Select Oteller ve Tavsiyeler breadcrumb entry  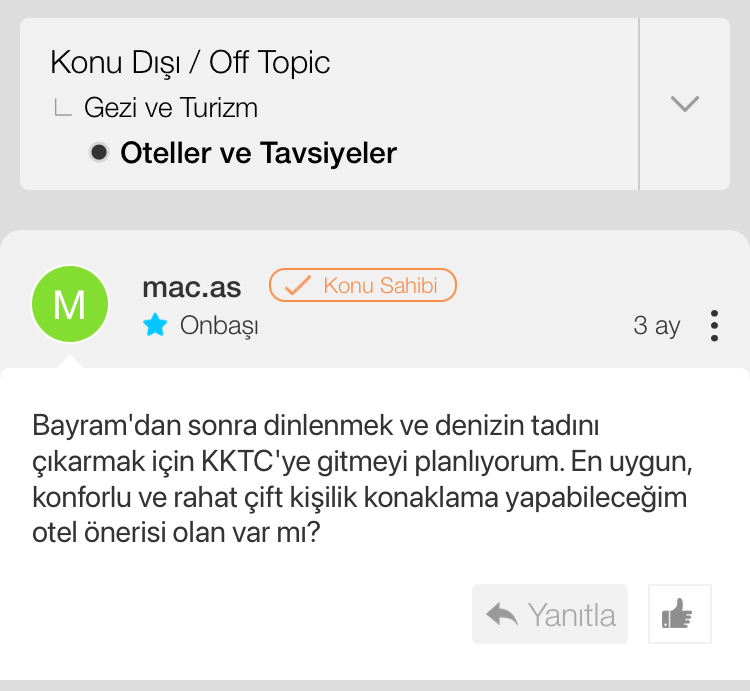[258, 153]
